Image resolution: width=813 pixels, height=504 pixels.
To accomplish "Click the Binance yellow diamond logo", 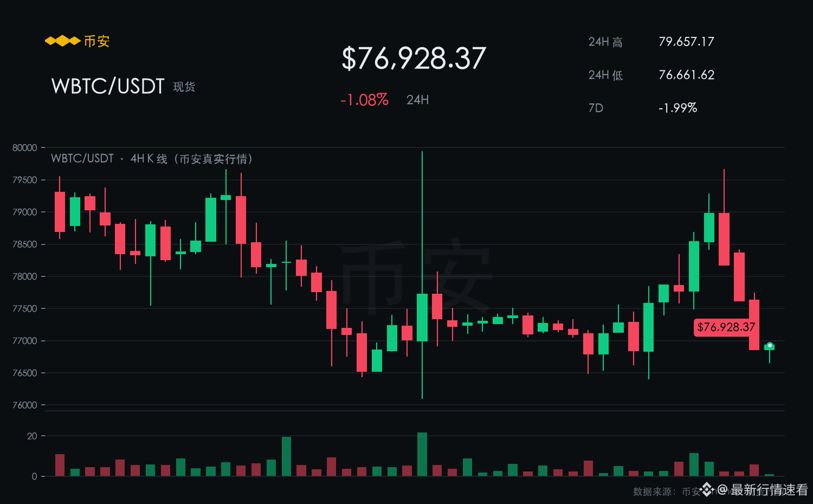I will click(62, 41).
